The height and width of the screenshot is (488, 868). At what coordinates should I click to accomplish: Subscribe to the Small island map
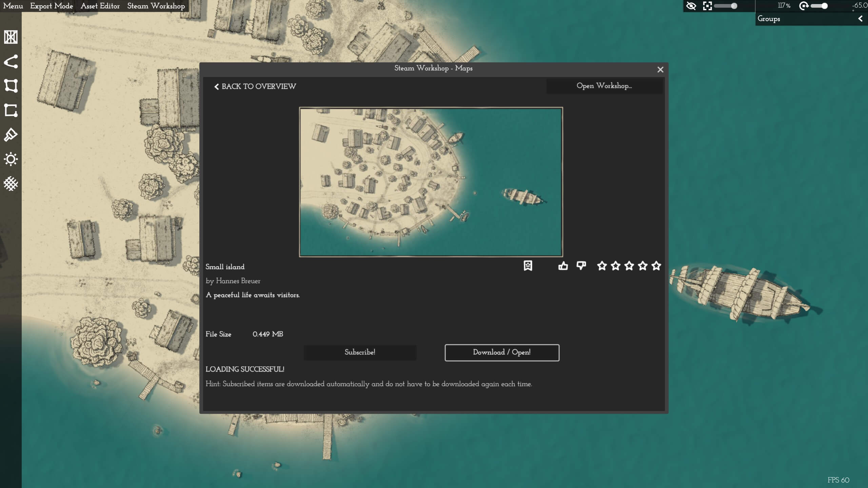(360, 352)
